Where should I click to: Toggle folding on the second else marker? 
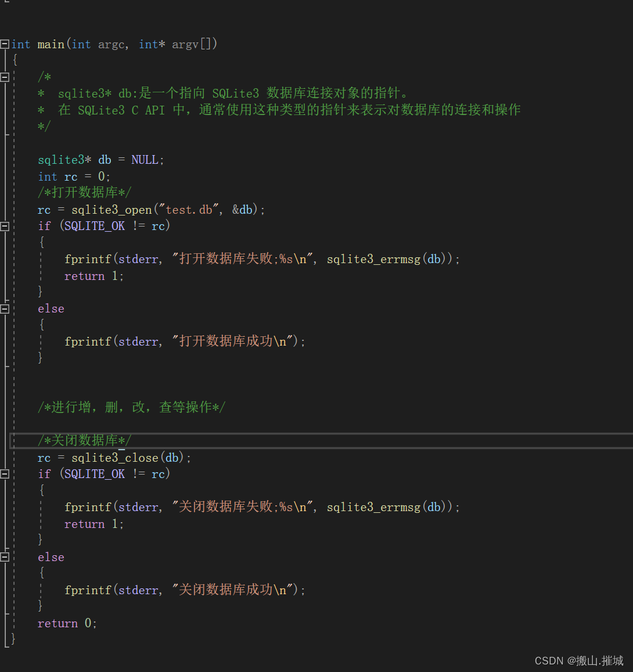4,556
